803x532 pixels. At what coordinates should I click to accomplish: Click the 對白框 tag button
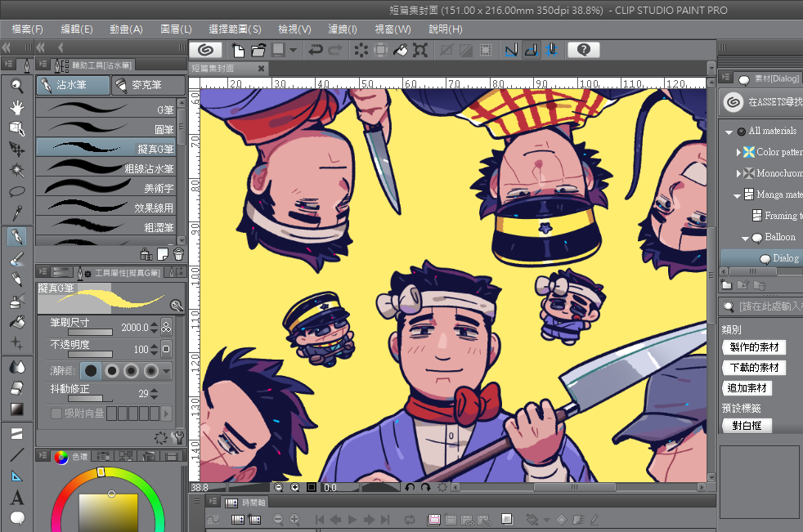(747, 426)
